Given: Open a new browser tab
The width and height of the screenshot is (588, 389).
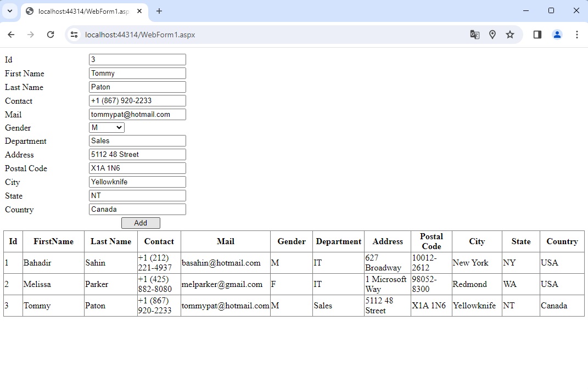Looking at the screenshot, I should [x=159, y=11].
